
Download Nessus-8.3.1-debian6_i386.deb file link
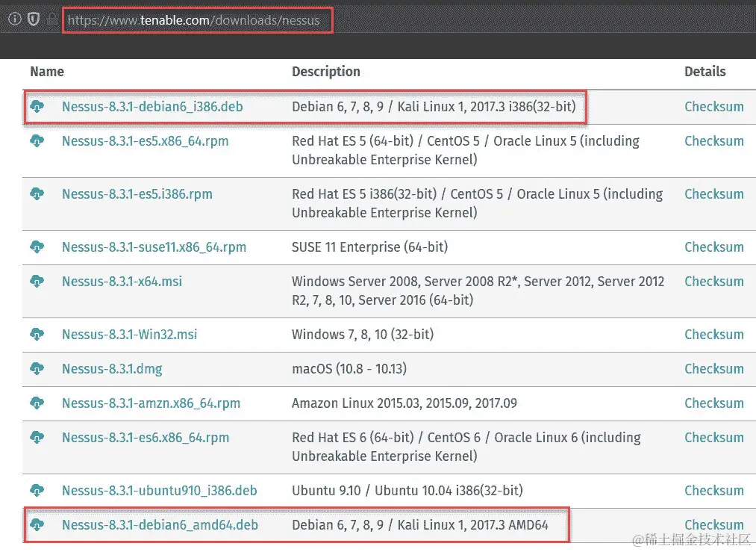point(152,107)
